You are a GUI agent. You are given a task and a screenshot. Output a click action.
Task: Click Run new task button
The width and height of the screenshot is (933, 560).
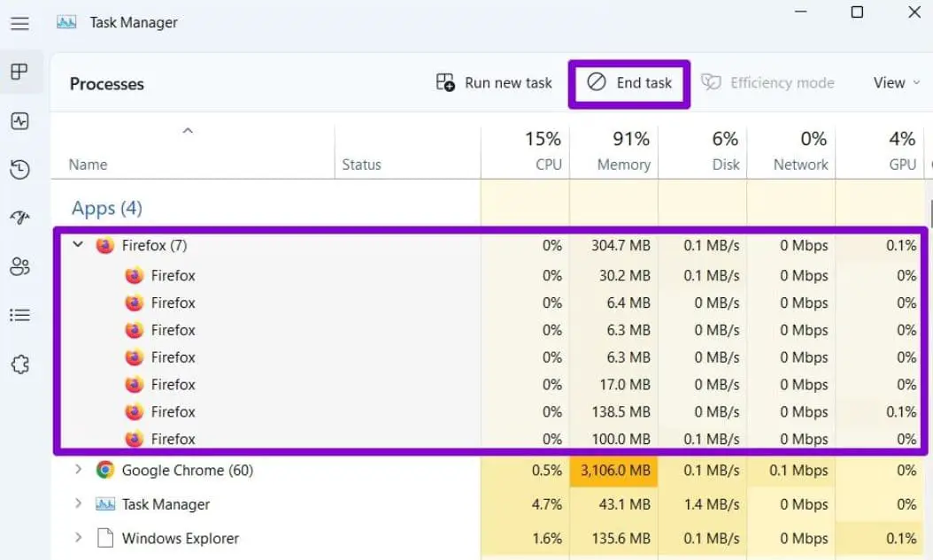tap(494, 83)
